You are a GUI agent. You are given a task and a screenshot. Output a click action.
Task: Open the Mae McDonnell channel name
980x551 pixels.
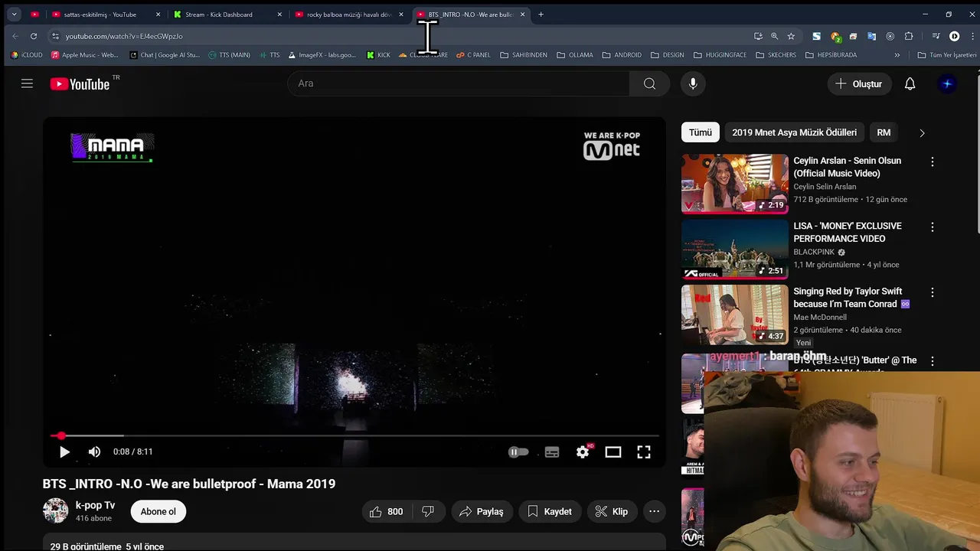coord(819,317)
